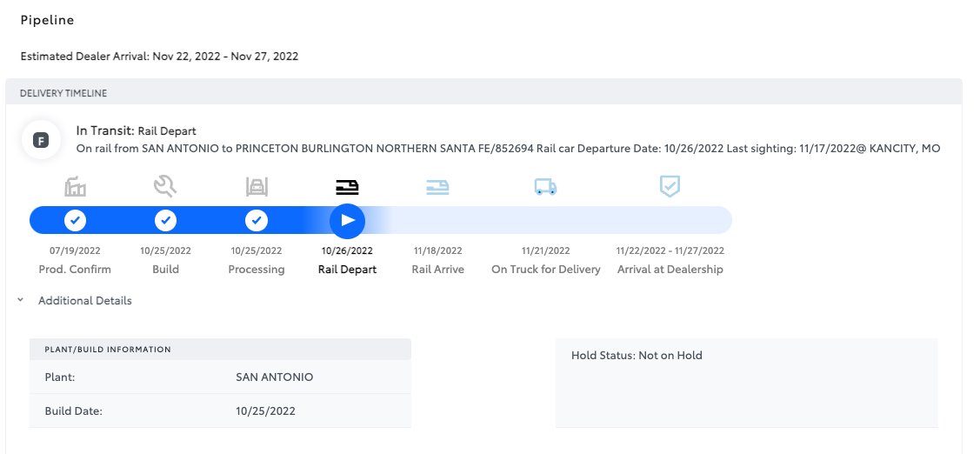Viewport: 980px width, 454px height.
Task: Click the Rail Depart play marker
Action: (x=348, y=221)
